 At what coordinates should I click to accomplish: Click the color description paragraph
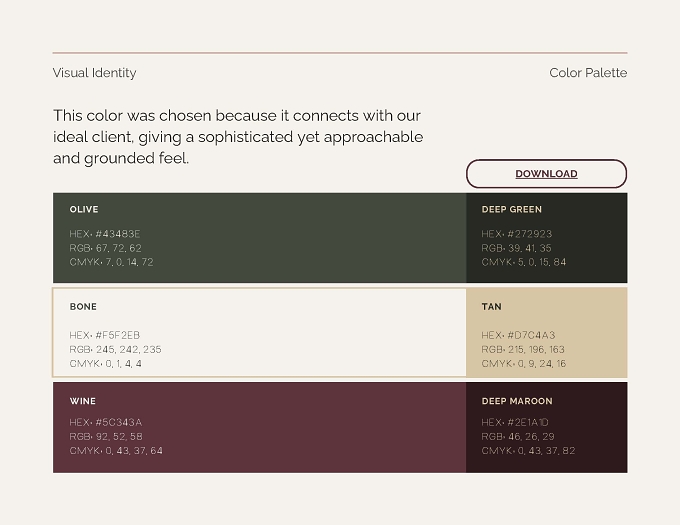click(238, 137)
